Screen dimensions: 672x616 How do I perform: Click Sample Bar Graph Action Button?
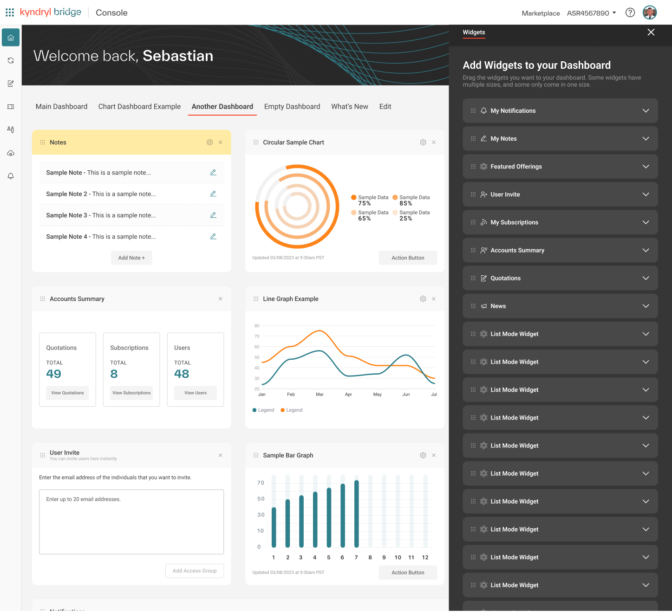[408, 573]
